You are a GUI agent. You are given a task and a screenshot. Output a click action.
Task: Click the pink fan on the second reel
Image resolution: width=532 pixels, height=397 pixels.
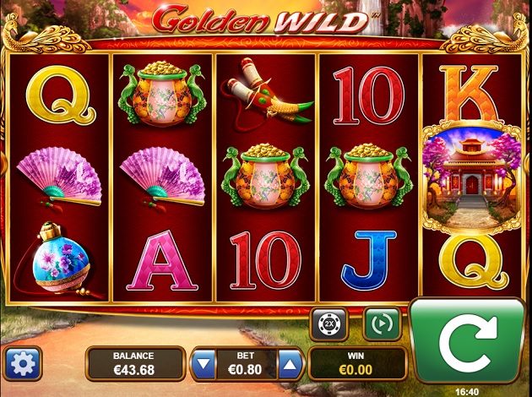point(162,177)
